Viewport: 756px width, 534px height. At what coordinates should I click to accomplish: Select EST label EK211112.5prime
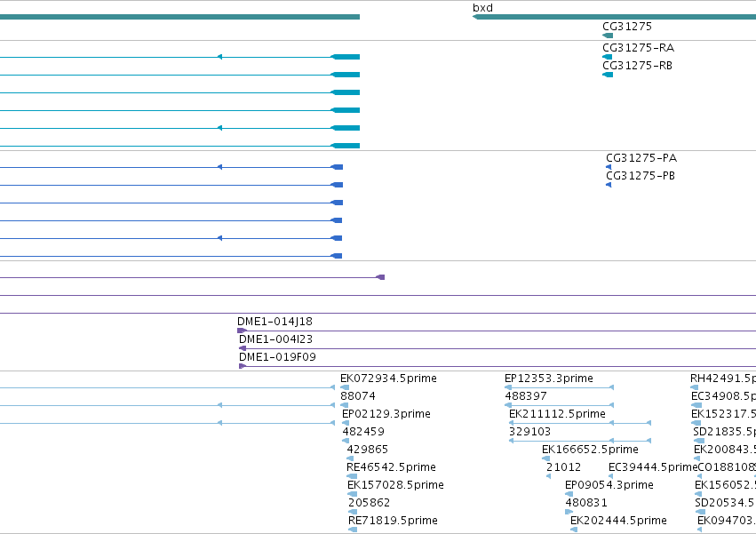[x=557, y=414]
